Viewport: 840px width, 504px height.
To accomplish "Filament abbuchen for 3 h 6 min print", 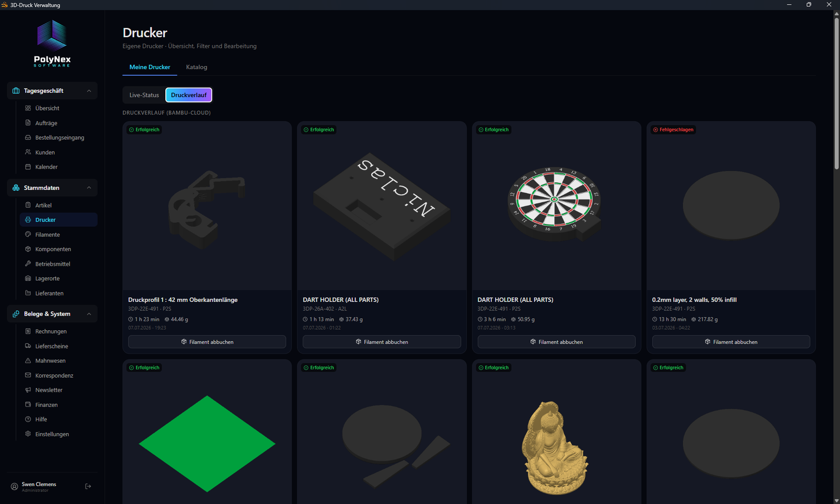I will point(556,342).
